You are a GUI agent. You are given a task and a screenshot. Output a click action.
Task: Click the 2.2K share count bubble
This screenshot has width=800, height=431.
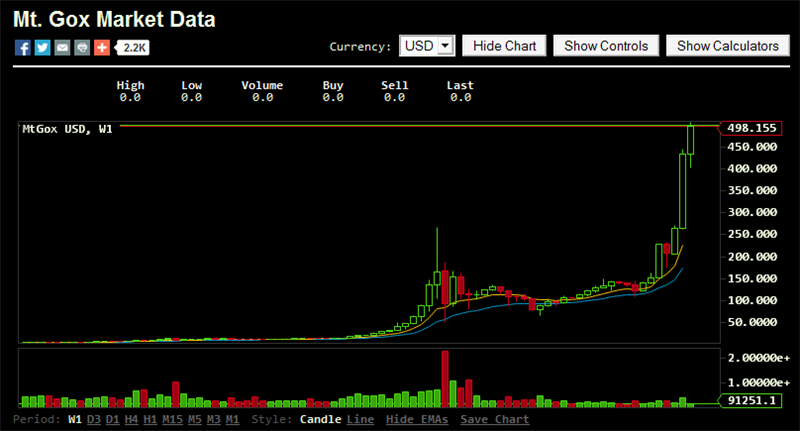click(134, 47)
